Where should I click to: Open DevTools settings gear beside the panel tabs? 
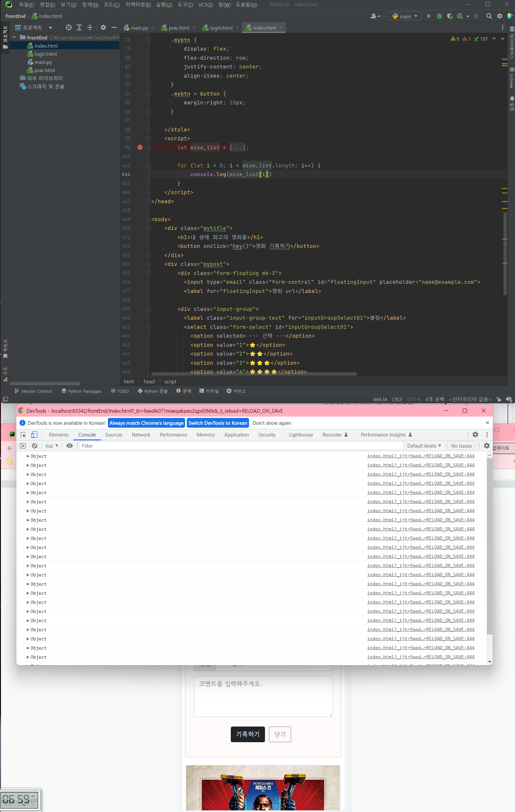pos(475,435)
